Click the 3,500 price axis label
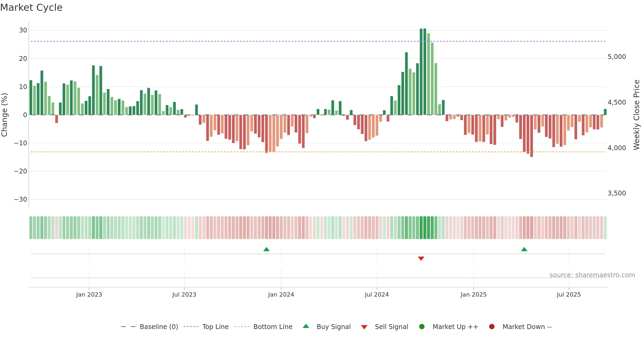This screenshot has width=644, height=362. pos(617,193)
